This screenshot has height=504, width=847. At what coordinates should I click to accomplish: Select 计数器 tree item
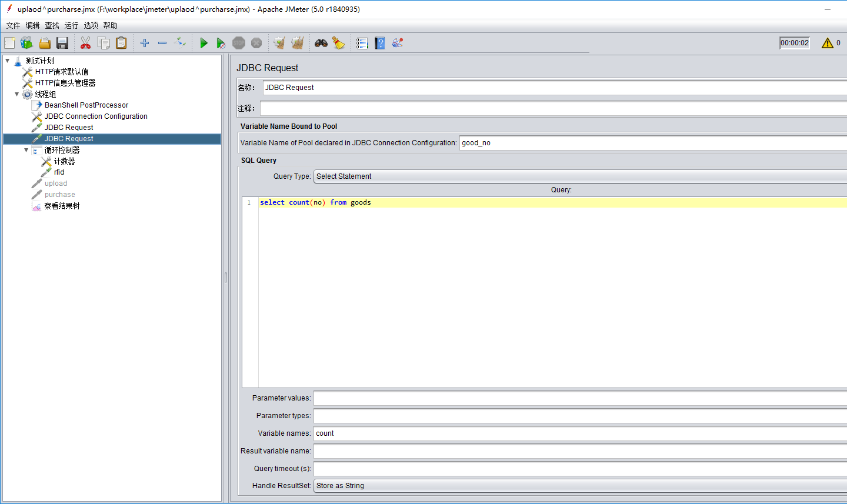64,161
